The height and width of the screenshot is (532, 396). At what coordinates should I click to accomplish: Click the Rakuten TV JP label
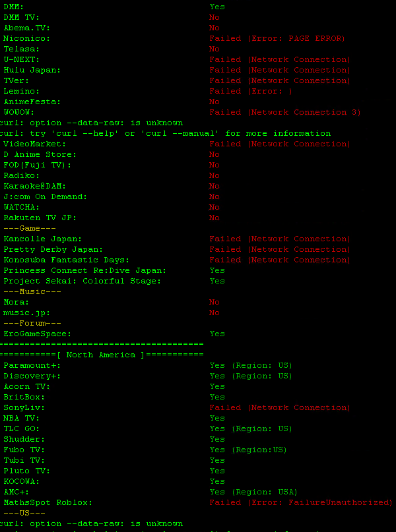[x=40, y=218]
